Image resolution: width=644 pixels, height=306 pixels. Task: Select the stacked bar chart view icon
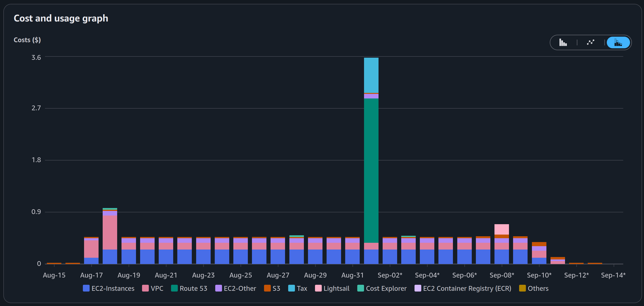618,42
